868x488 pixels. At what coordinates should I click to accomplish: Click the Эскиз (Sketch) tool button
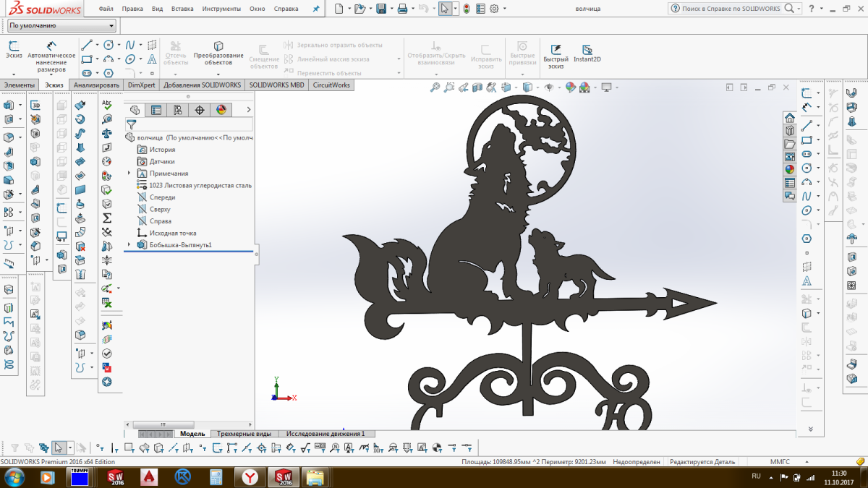tap(14, 49)
